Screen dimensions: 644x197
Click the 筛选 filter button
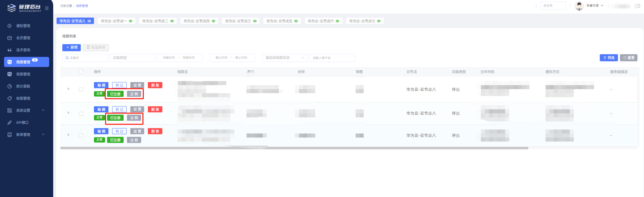608,58
